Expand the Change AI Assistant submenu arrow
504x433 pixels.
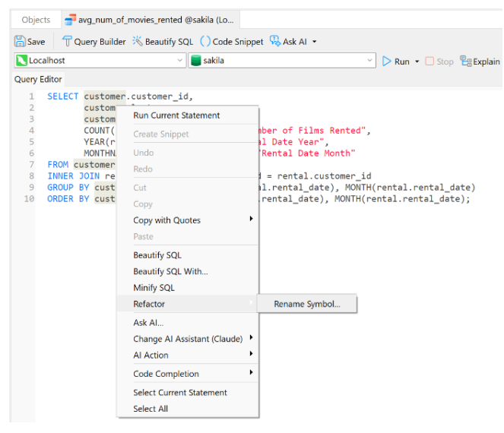[252, 337]
